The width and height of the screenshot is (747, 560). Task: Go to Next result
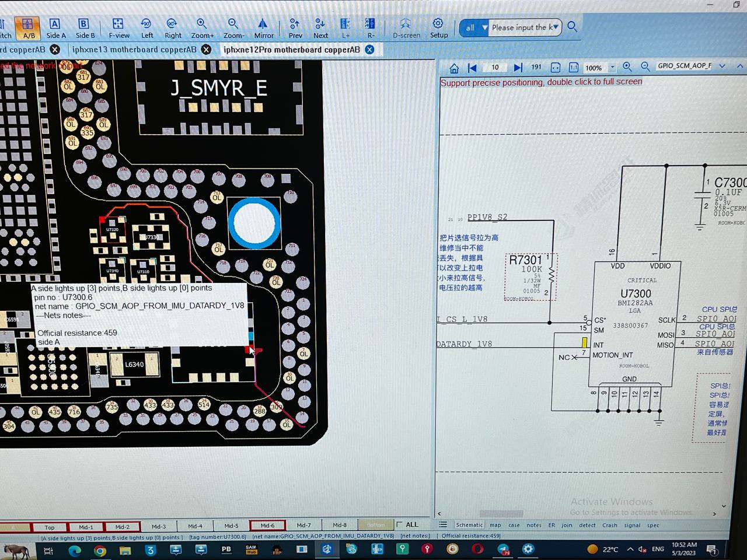click(x=320, y=28)
